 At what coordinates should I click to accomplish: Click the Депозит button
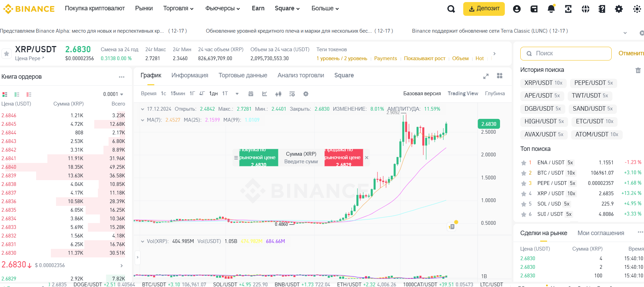[x=484, y=9]
